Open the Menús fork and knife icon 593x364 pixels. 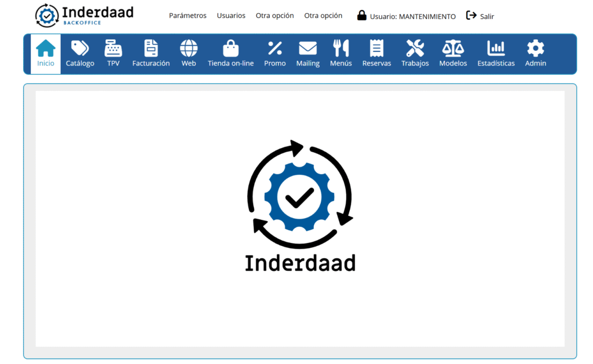341,49
